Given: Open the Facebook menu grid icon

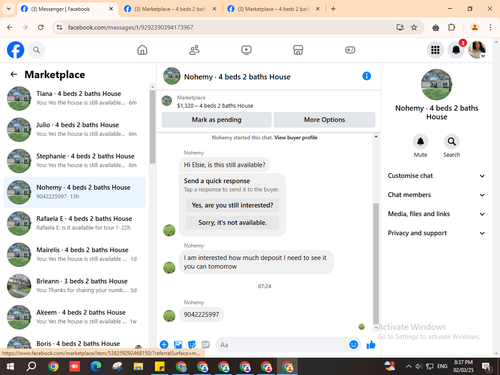Looking at the screenshot, I should pos(435,50).
